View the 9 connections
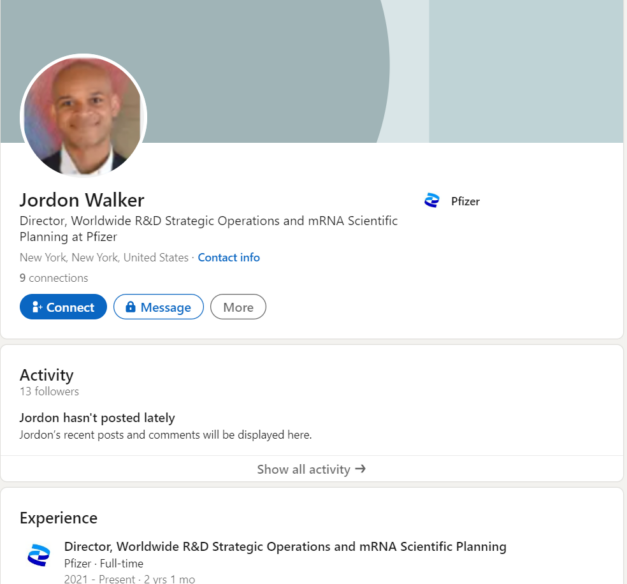This screenshot has width=627, height=584. pos(54,278)
